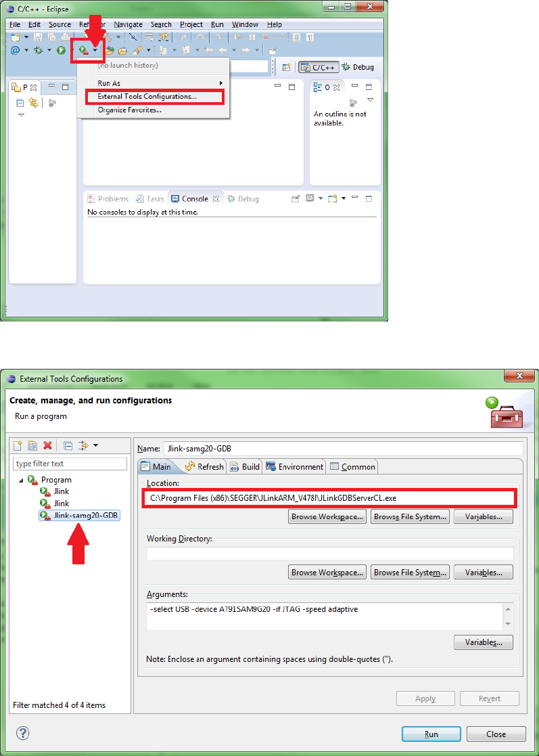Viewport: 539px width, 756px height.
Task: Maximize the Project Explorer view
Action: (x=66, y=87)
